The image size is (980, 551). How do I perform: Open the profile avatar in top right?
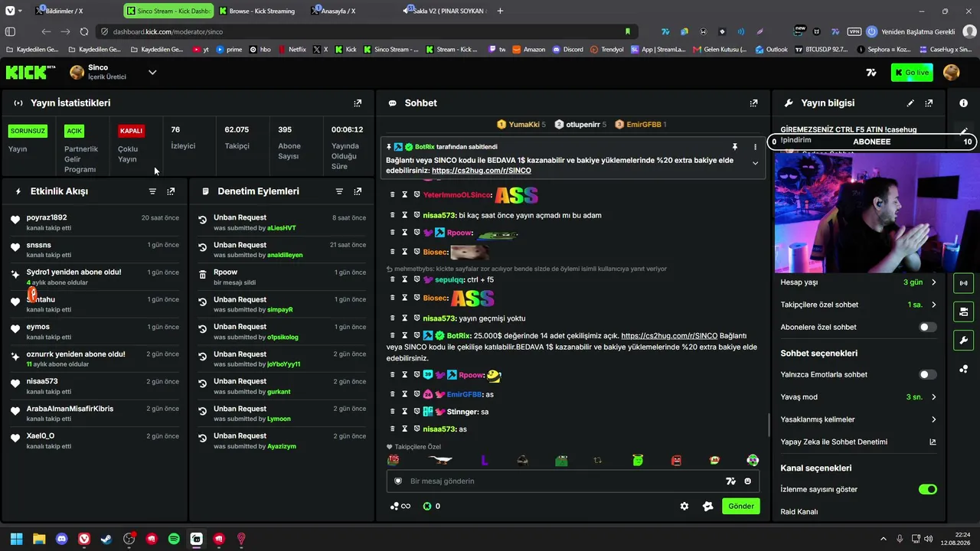tap(952, 73)
